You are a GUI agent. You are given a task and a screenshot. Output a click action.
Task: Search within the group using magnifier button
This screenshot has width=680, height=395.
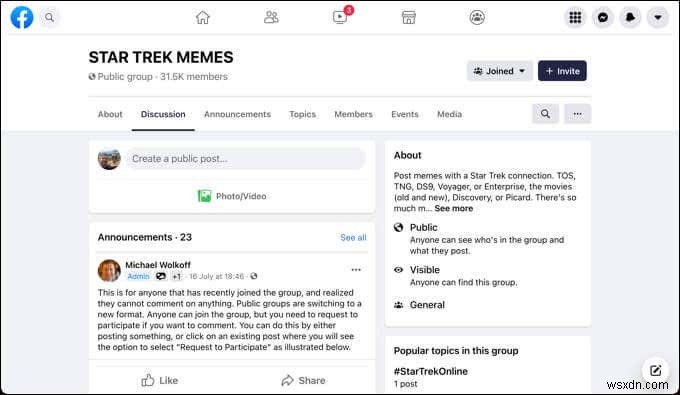pyautogui.click(x=545, y=114)
